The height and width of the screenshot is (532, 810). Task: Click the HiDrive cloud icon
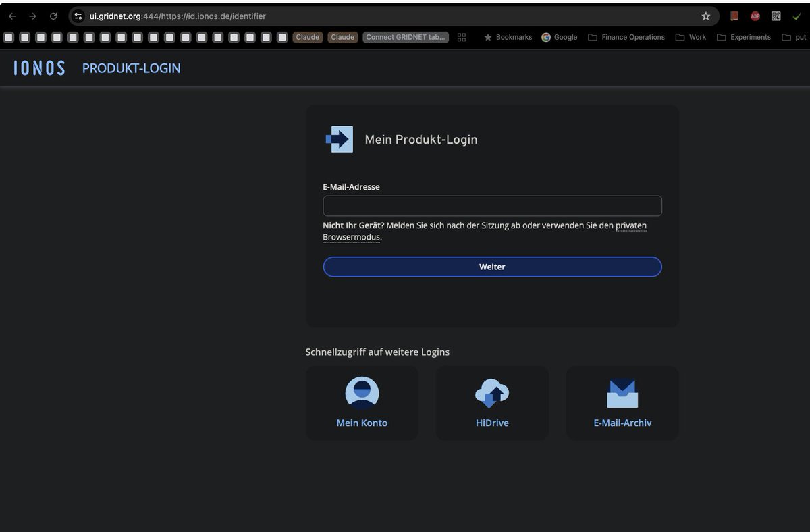[492, 394]
